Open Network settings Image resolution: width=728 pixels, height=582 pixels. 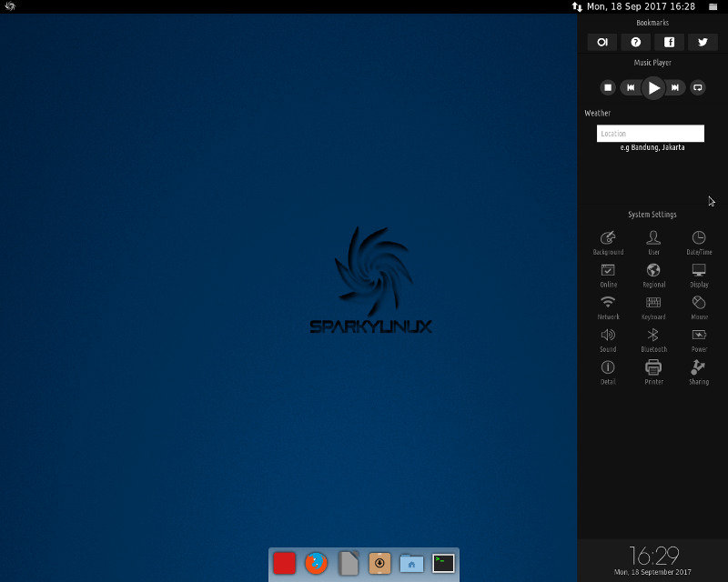[x=608, y=307]
